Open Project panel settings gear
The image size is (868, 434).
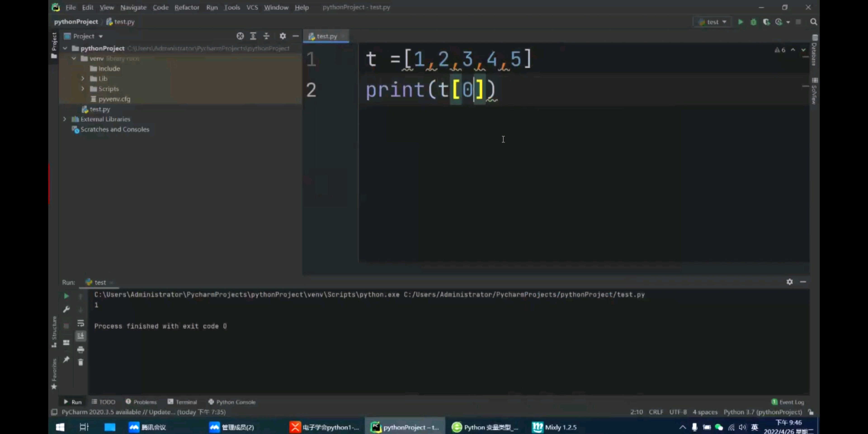(x=283, y=36)
